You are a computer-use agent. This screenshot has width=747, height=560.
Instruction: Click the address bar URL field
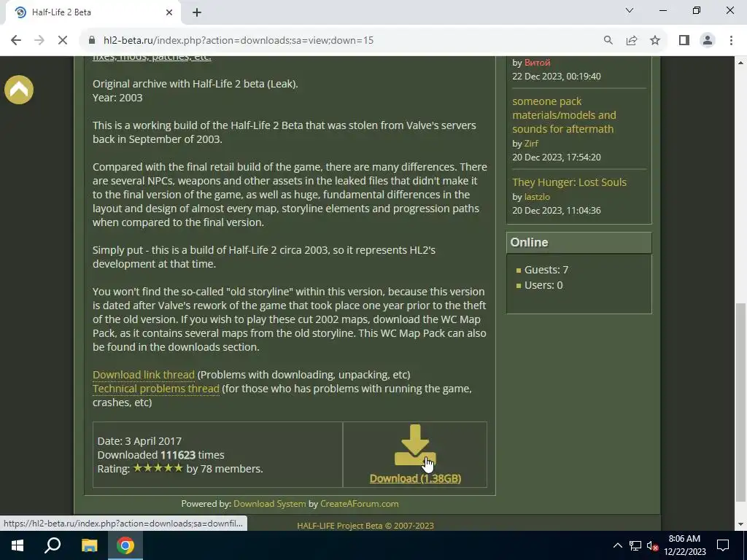pyautogui.click(x=239, y=41)
